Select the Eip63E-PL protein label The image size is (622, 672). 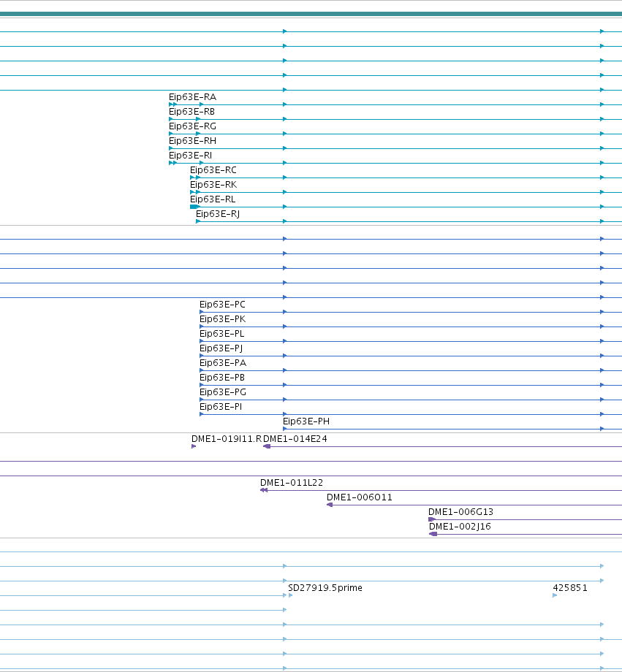pyautogui.click(x=221, y=333)
